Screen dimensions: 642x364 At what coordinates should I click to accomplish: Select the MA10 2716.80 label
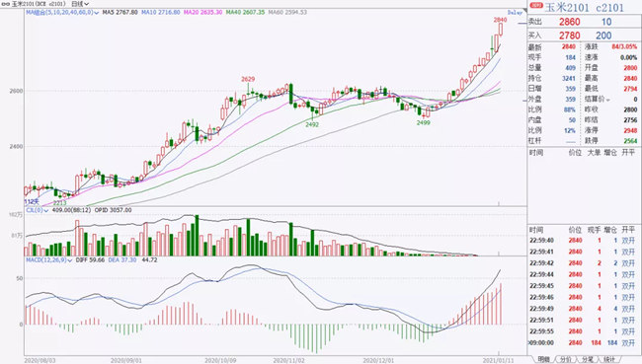tap(160, 13)
